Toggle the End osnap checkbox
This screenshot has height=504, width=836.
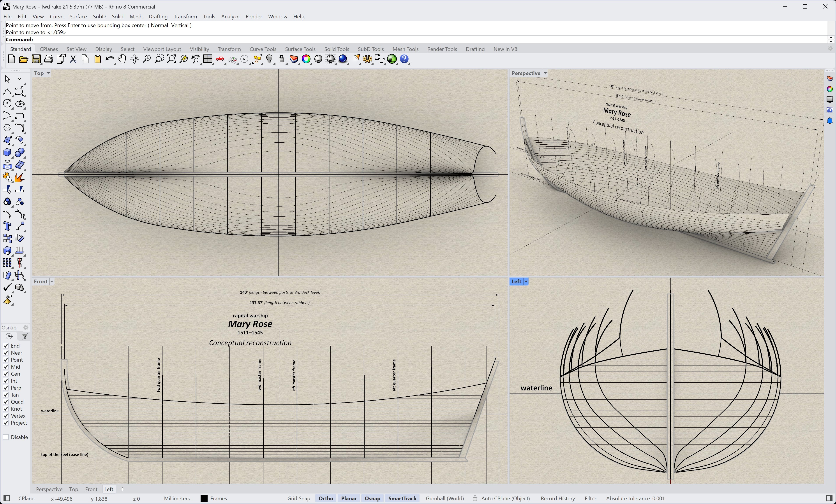click(x=6, y=346)
